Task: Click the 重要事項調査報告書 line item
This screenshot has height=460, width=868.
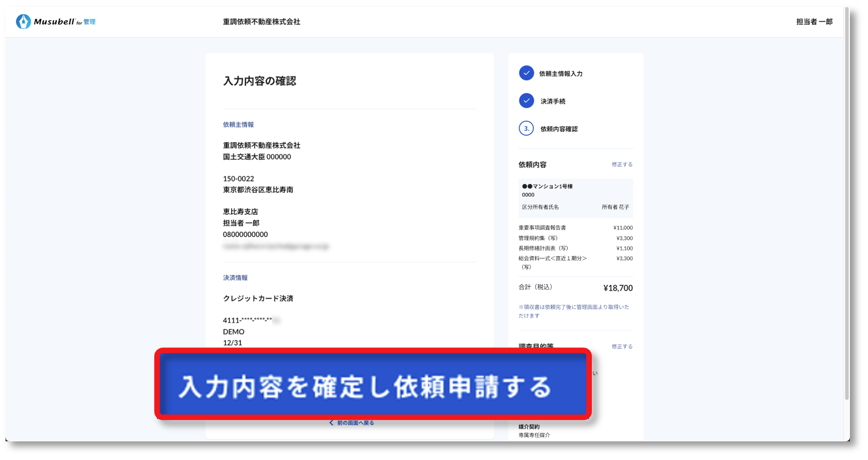Action: 542,228
